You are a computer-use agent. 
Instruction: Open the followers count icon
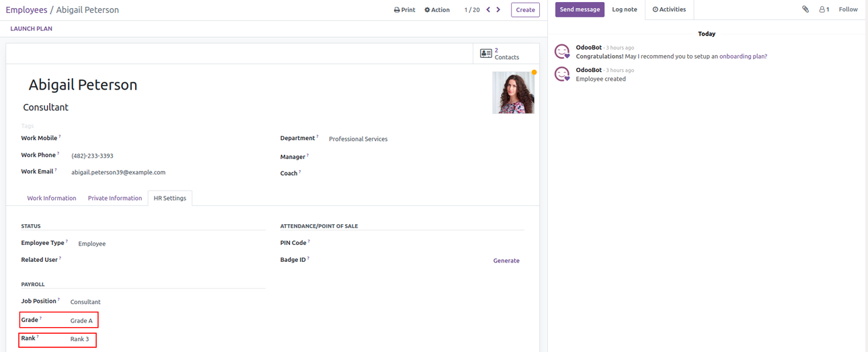pos(824,9)
